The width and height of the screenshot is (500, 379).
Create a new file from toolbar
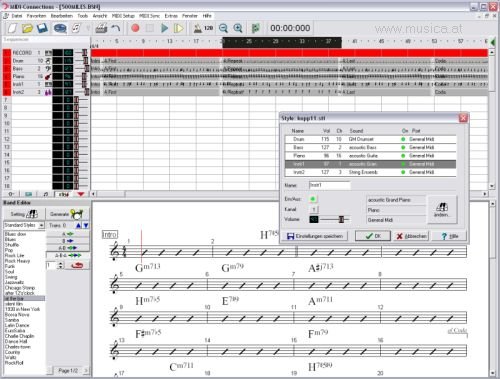click(x=12, y=28)
